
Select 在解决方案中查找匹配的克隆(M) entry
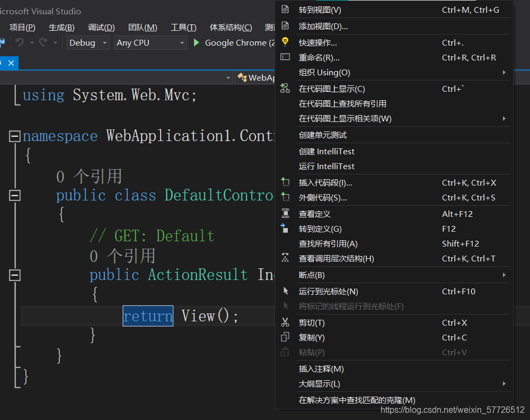tap(394, 400)
